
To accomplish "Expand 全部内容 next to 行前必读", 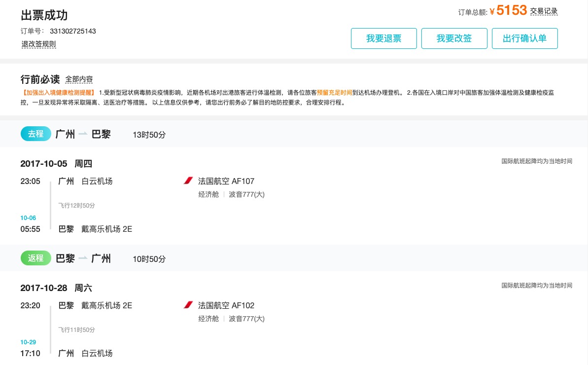I will [x=79, y=79].
